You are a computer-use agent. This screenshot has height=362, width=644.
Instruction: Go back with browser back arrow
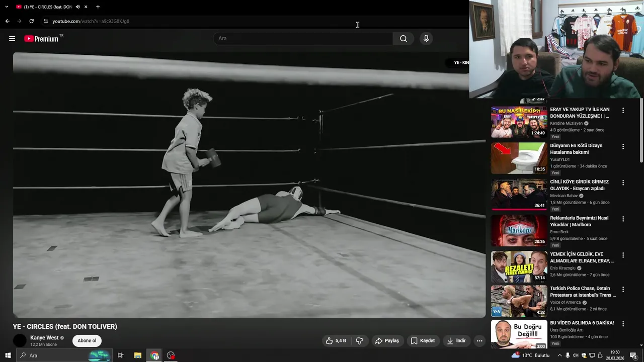7,21
